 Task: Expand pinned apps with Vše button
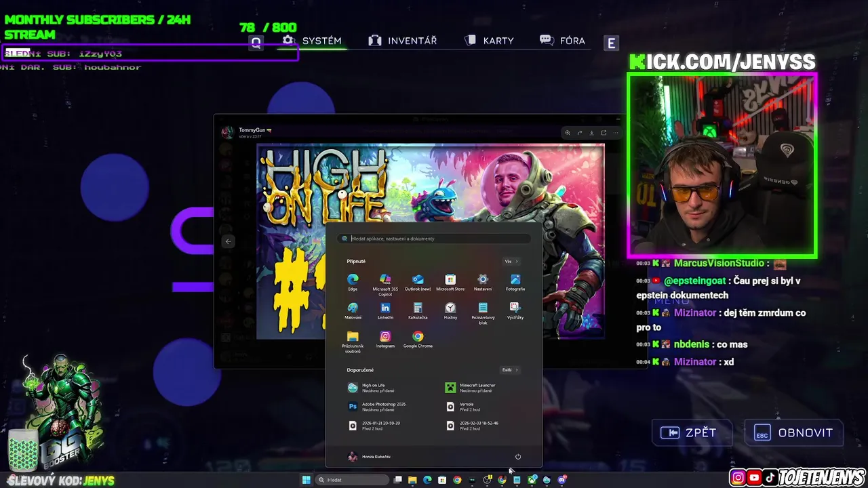(511, 262)
